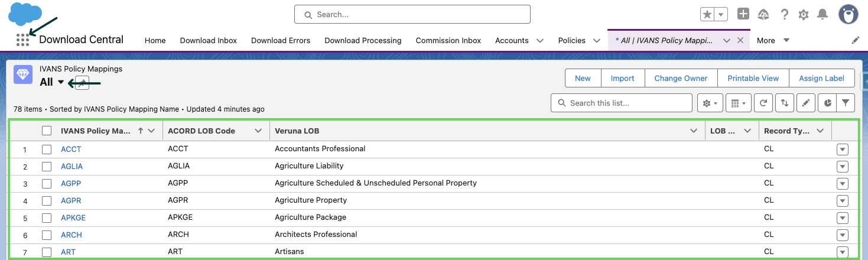This screenshot has width=868, height=260.
Task: Click the Agriculture Package cell
Action: tap(310, 217)
